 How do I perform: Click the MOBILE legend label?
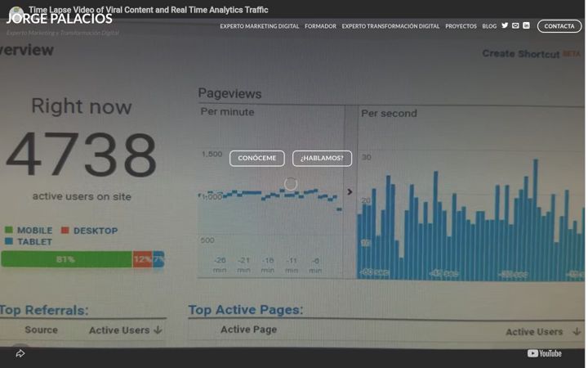[34, 230]
